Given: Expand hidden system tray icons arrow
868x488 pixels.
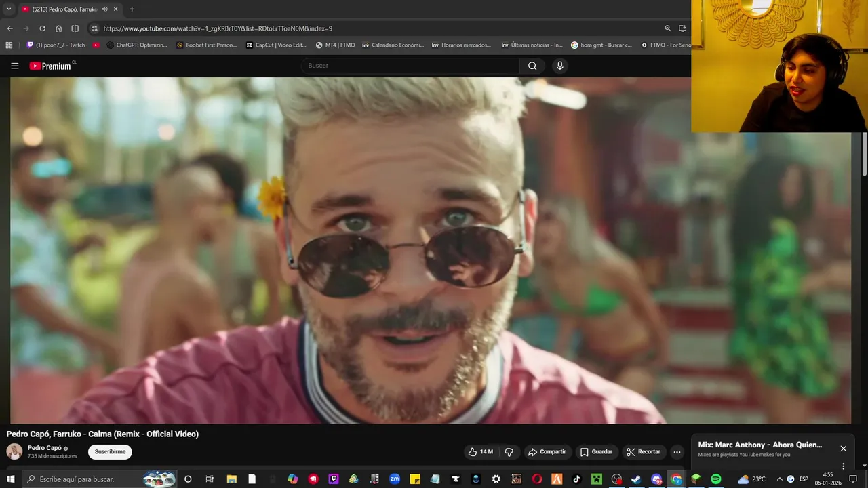Looking at the screenshot, I should tap(778, 479).
